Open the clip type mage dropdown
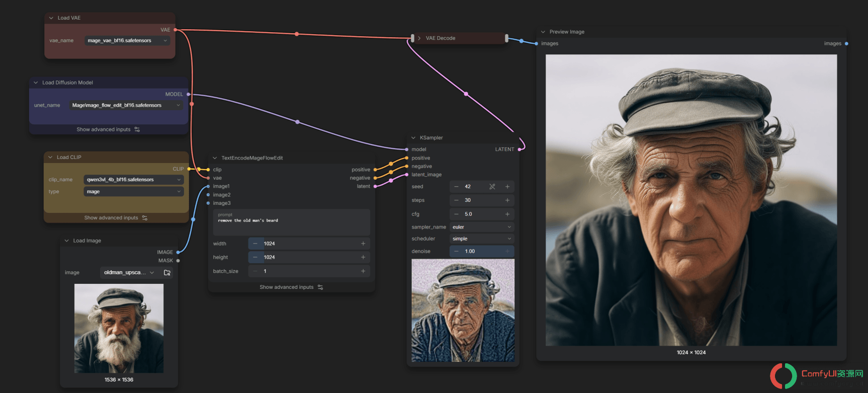 click(134, 192)
